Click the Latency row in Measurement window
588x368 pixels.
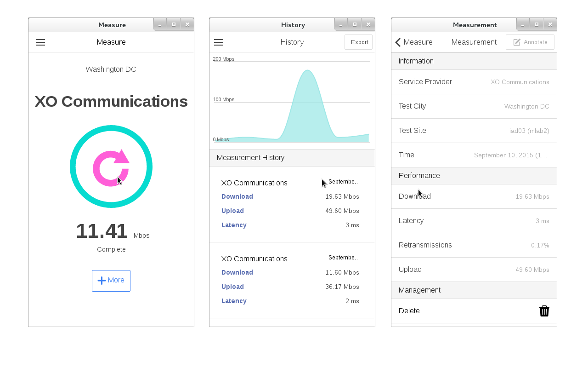coord(474,221)
